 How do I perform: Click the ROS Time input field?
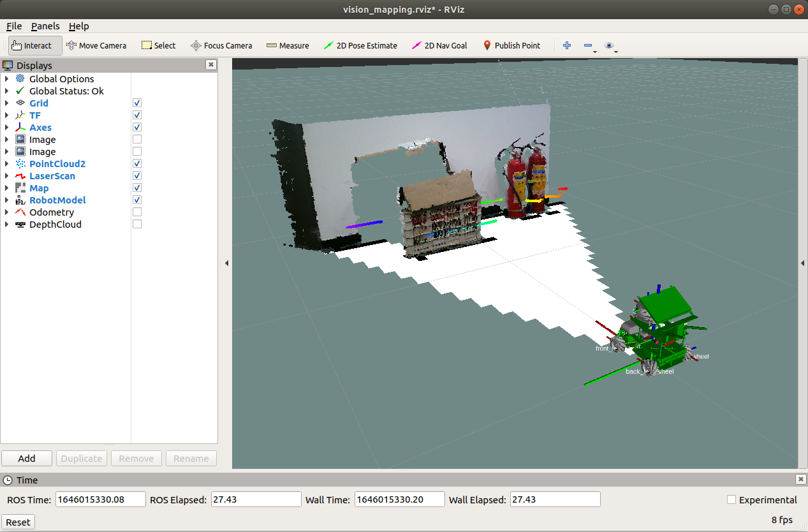coord(100,499)
